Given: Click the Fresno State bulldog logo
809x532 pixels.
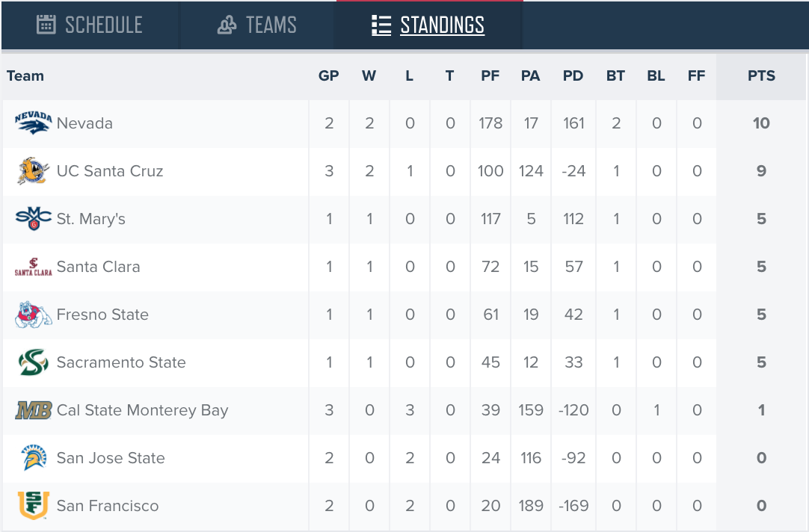Looking at the screenshot, I should pyautogui.click(x=34, y=315).
